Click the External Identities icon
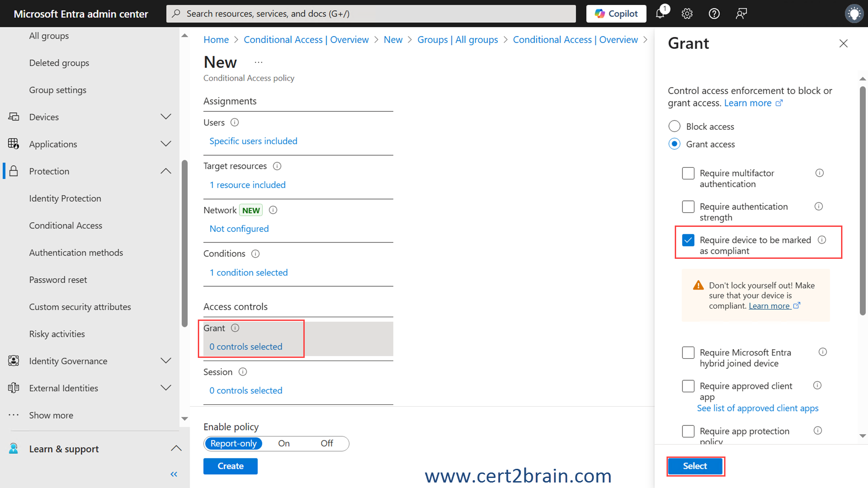The height and width of the screenshot is (488, 868). tap(14, 388)
